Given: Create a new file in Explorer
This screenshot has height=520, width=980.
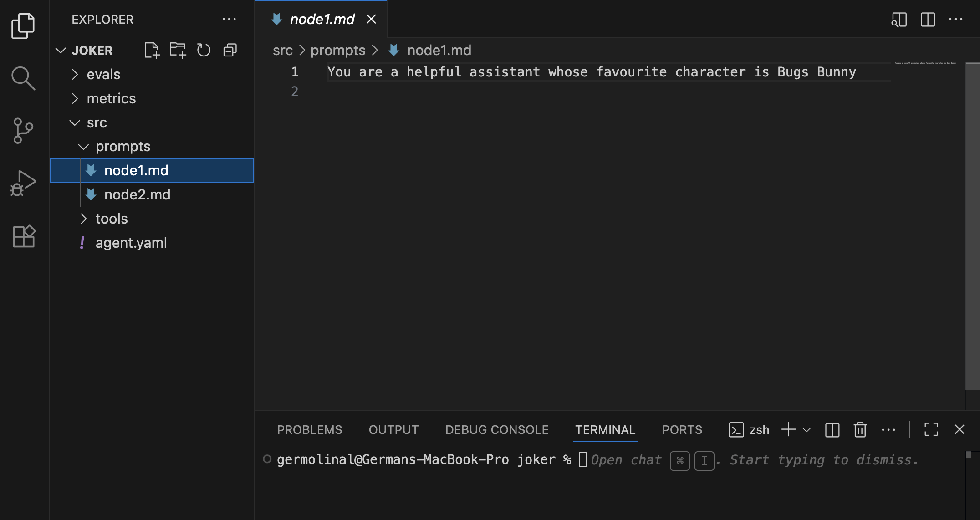Looking at the screenshot, I should coord(152,50).
